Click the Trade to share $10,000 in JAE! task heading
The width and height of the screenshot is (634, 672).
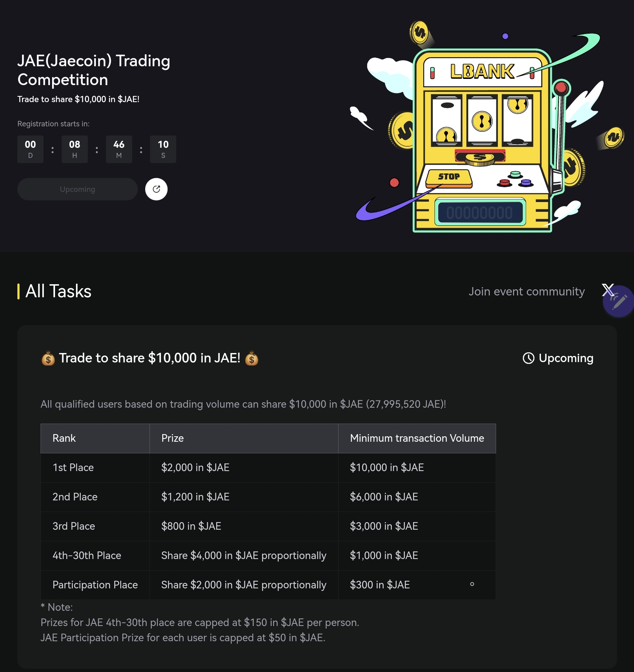(150, 358)
